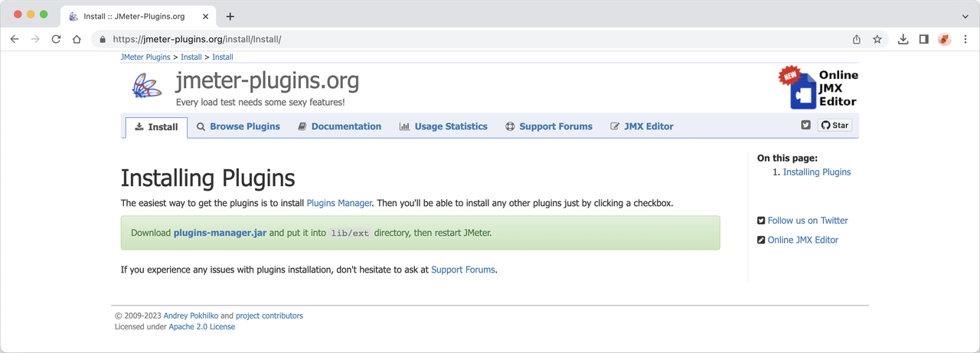This screenshot has height=353, width=980.
Task: Click the Twitter icon in the nav bar
Action: [805, 125]
